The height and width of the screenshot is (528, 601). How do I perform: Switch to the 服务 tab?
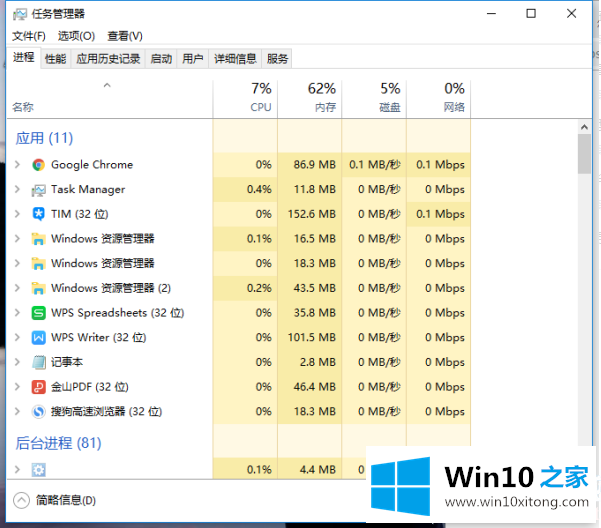pos(277,59)
